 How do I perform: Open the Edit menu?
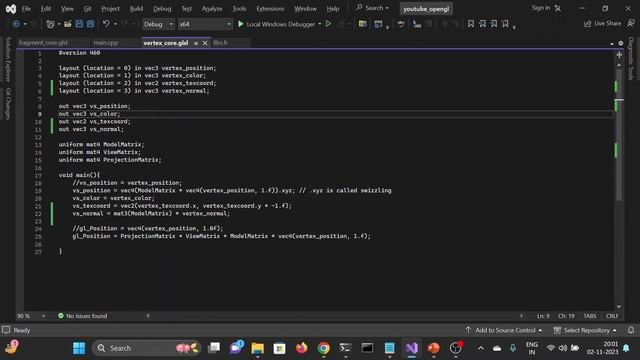46,9
